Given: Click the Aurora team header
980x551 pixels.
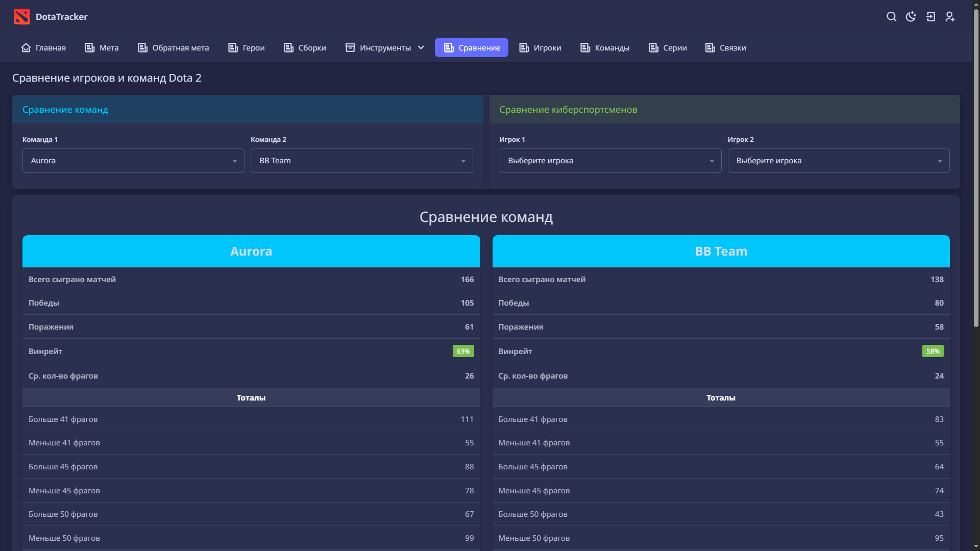Looking at the screenshot, I should [251, 251].
